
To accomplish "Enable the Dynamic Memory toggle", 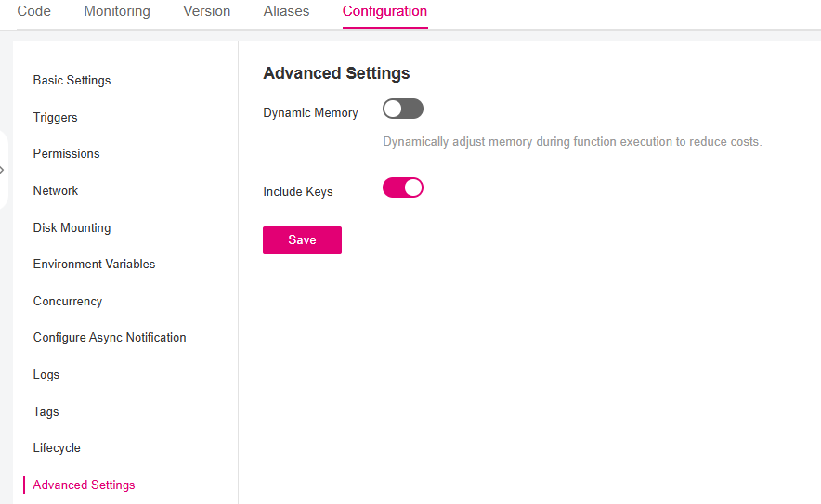I will [x=403, y=110].
